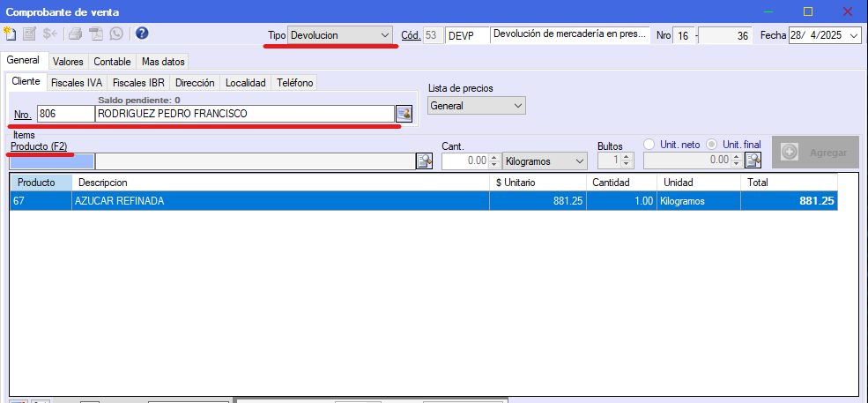Open price lookup icon next to unit price
The image size is (868, 403).
pyautogui.click(x=753, y=160)
